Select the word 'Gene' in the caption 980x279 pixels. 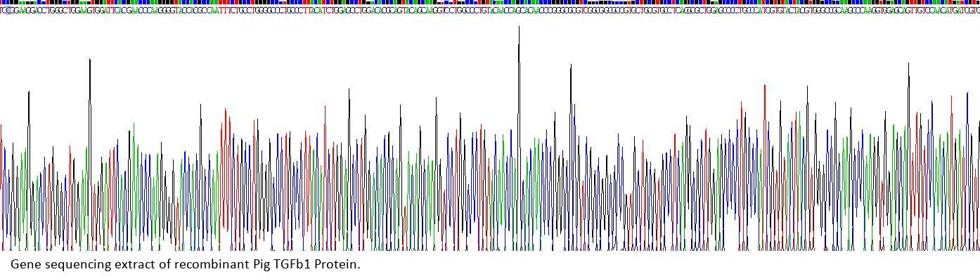(x=26, y=265)
